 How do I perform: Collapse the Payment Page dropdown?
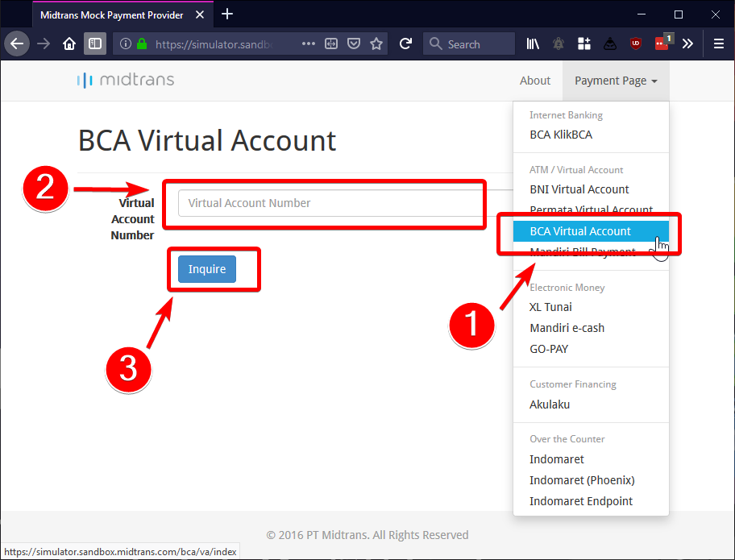pos(616,81)
